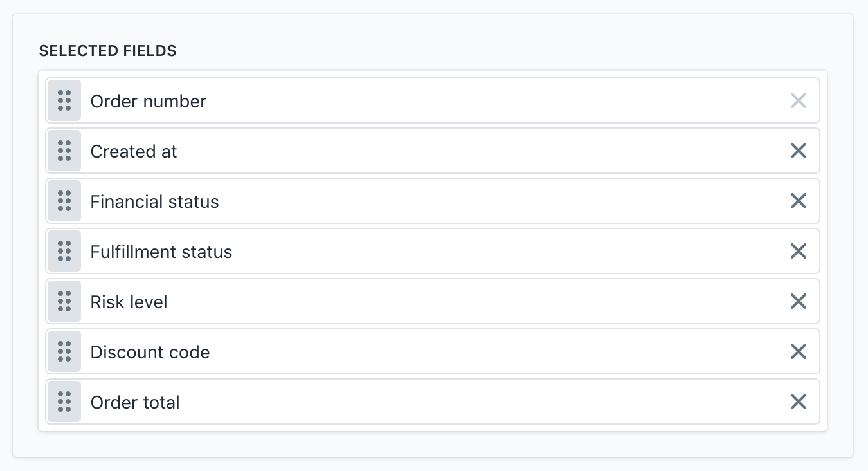
Task: Select the Created at field label
Action: coord(134,151)
